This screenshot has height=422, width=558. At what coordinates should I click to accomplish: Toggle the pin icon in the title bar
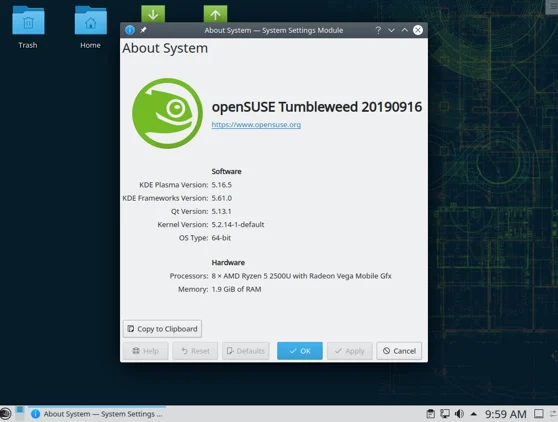pos(143,30)
